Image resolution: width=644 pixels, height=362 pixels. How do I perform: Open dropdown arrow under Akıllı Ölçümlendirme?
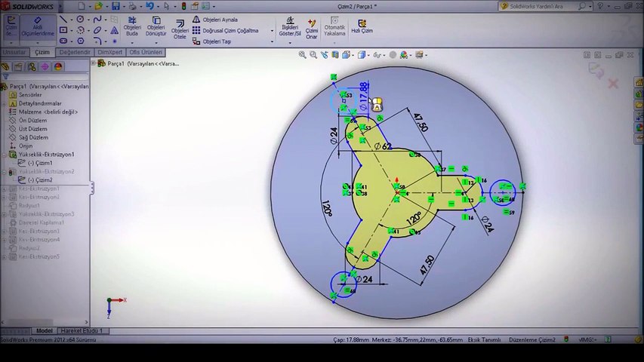[x=38, y=43]
